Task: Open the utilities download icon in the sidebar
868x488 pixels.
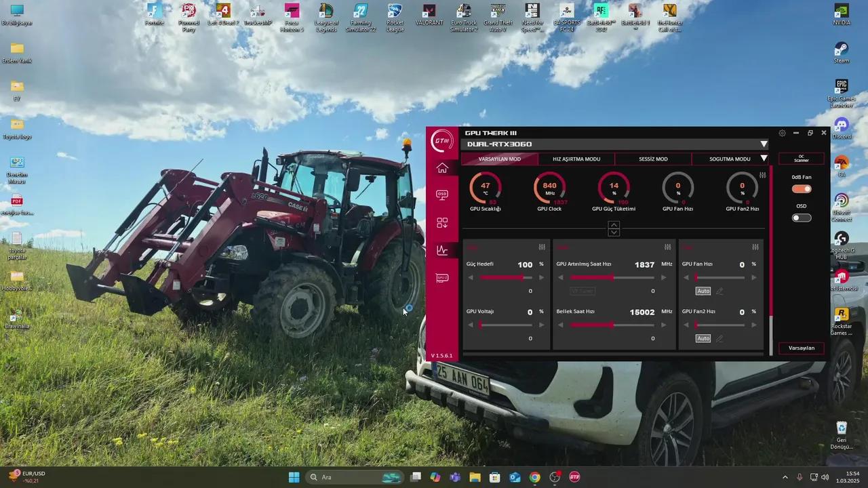Action: click(442, 223)
